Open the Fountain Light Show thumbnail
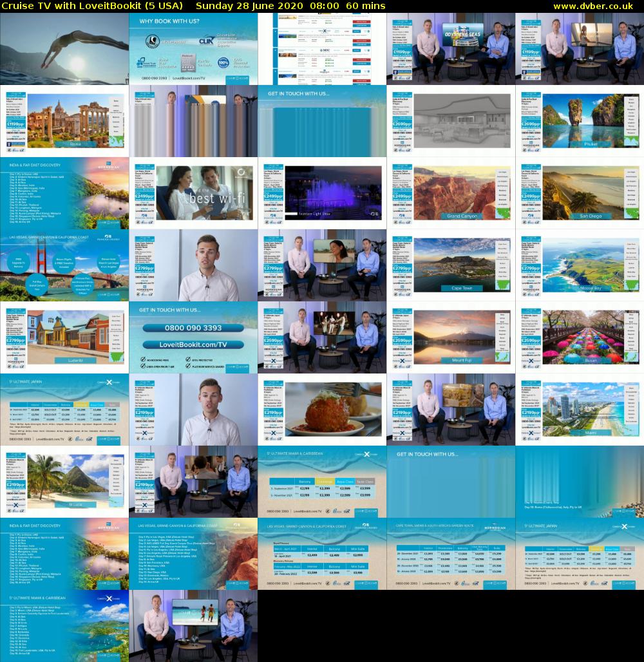 pos(322,193)
